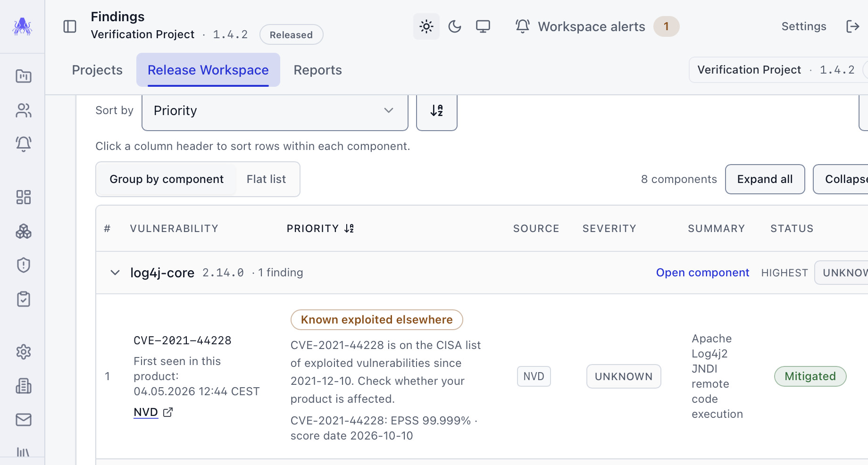This screenshot has height=465, width=868.
Task: Open component link for log4j-core
Action: click(702, 273)
